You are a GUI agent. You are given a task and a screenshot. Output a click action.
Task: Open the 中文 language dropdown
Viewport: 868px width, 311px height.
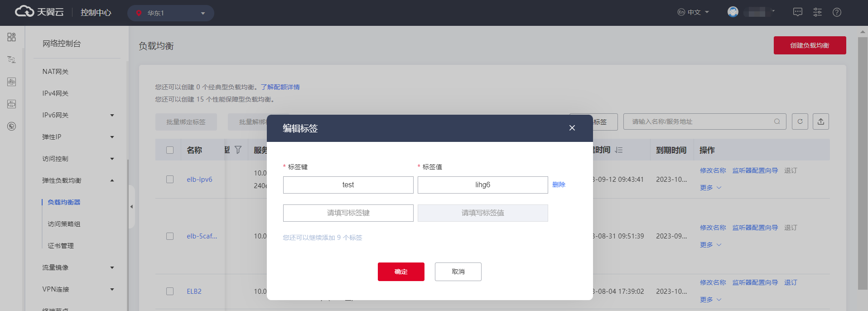[694, 12]
